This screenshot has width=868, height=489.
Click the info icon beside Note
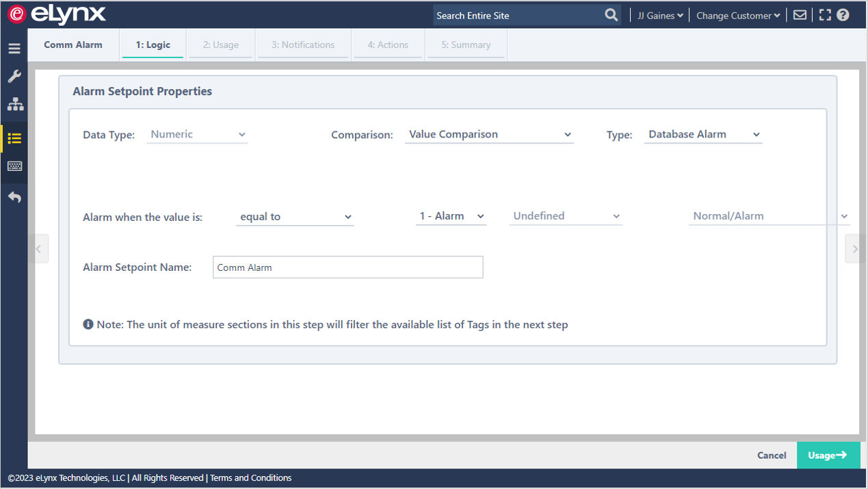[x=88, y=324]
